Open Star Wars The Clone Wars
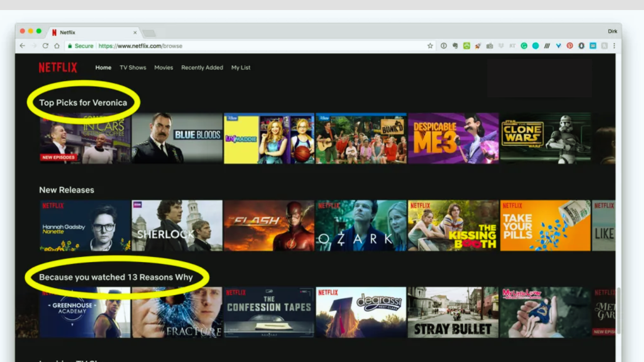The height and width of the screenshot is (362, 644). 545,138
